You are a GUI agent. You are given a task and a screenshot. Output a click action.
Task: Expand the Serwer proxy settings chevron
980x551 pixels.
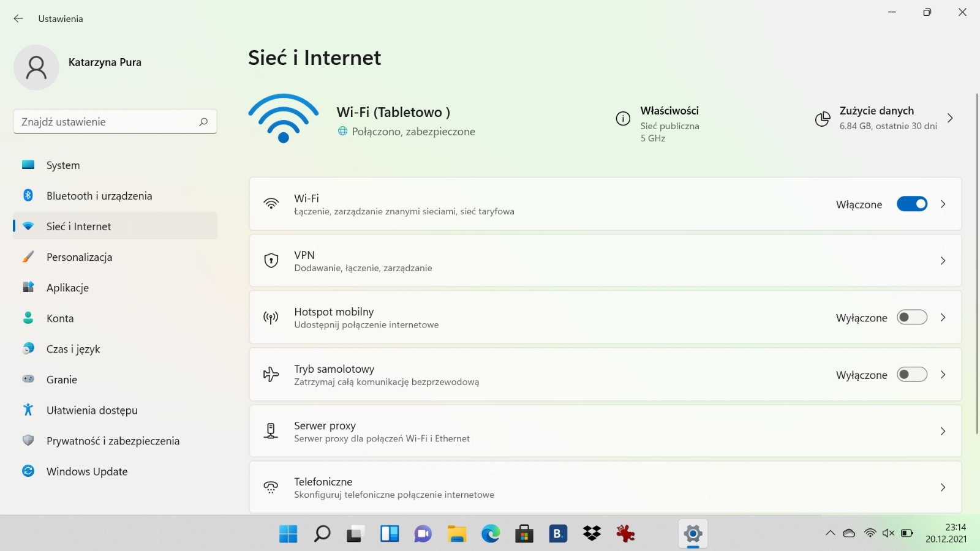(943, 431)
